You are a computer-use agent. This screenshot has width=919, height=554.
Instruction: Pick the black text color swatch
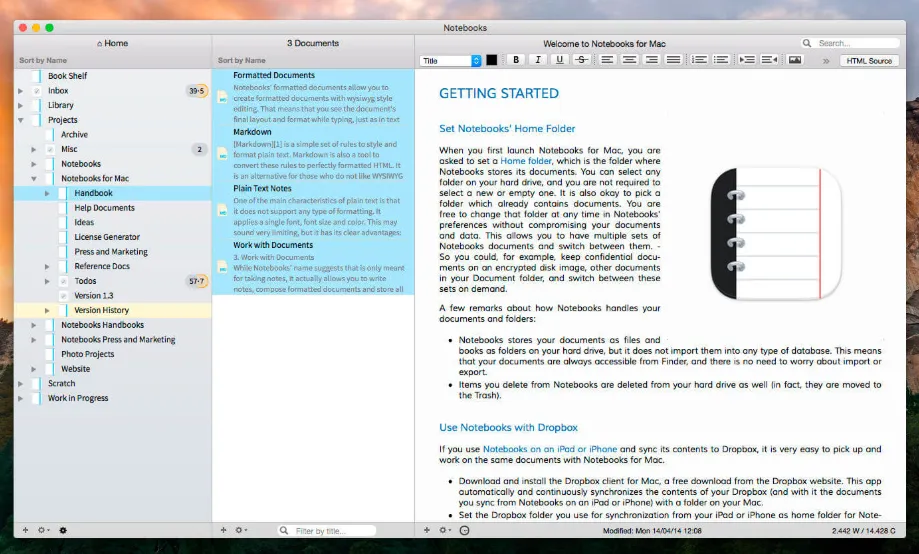pos(492,60)
